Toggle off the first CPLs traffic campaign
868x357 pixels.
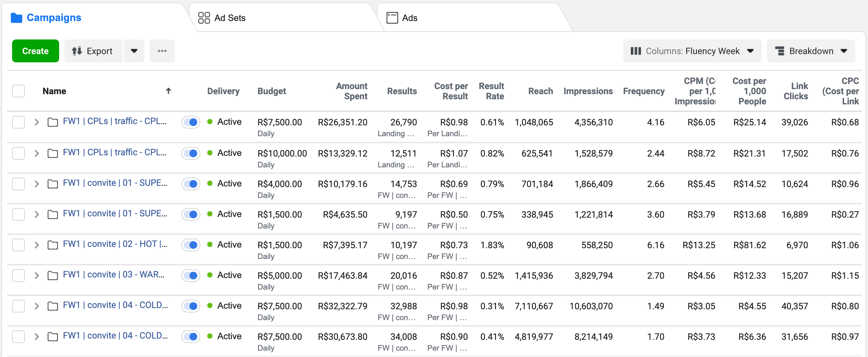tap(191, 122)
